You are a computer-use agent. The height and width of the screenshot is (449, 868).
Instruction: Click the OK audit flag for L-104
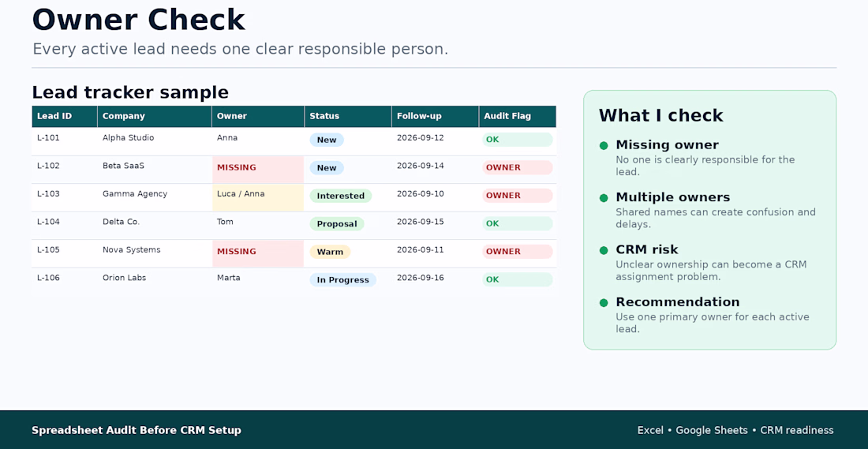tap(518, 224)
